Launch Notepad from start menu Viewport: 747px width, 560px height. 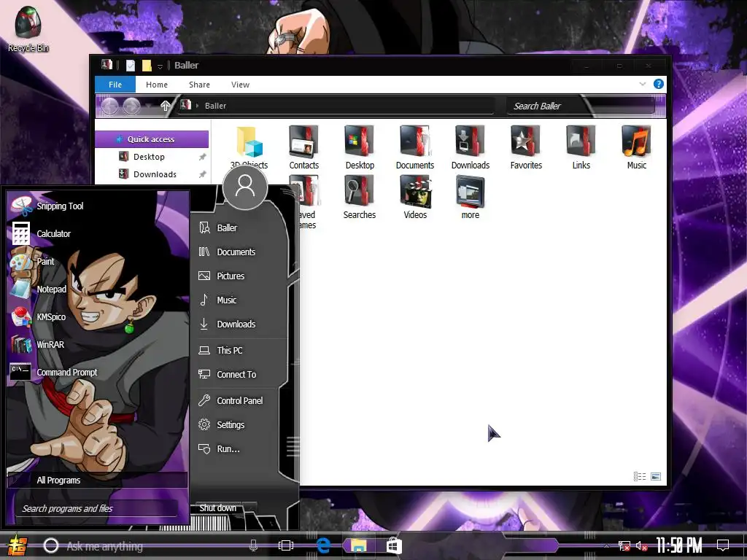[39, 289]
